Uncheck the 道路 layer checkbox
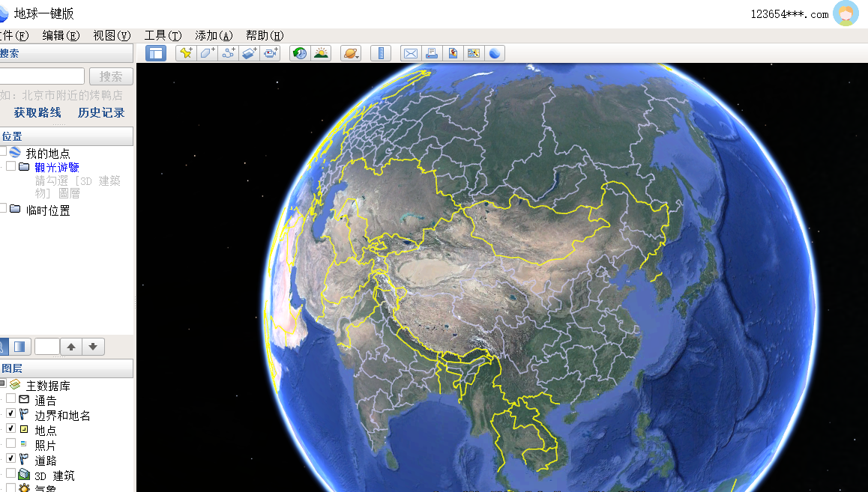 click(10, 458)
